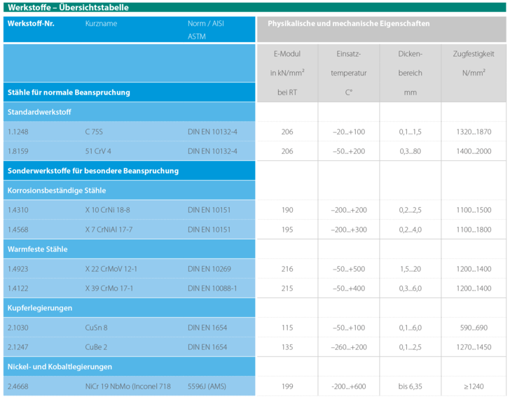This screenshot has height=420, width=510.
Task: Select norm 'DIN EN 10088-1'
Action: coord(212,288)
